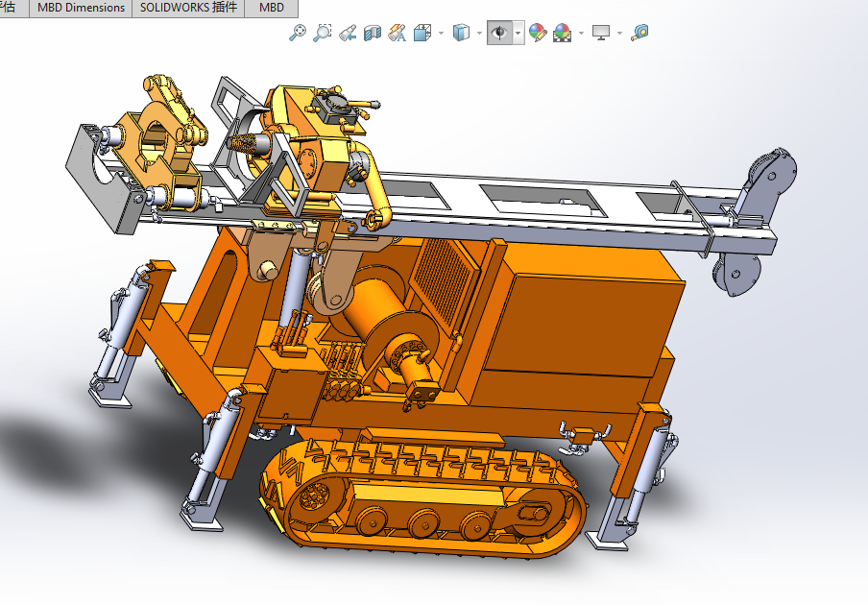Open the MBD tab
The height and width of the screenshot is (605, 868).
click(272, 8)
